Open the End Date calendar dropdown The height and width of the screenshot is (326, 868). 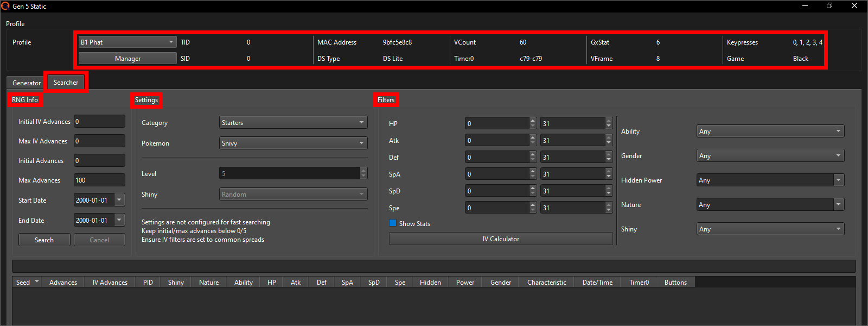(119, 220)
